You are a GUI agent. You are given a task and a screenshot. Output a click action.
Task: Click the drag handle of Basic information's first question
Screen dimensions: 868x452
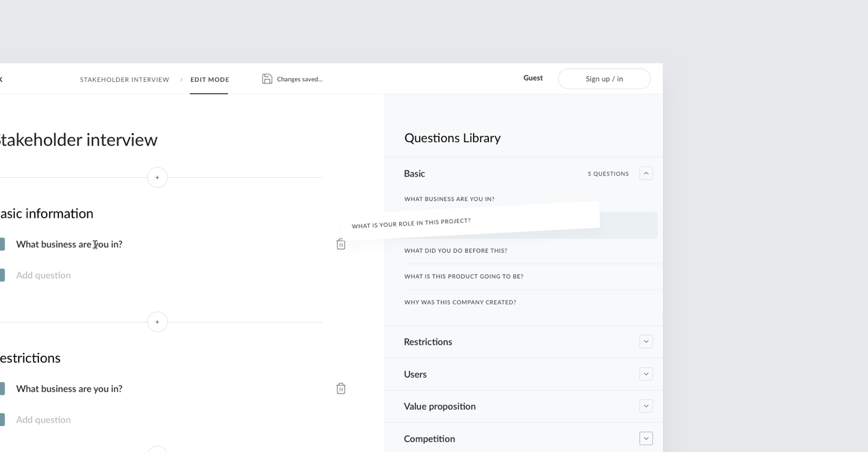click(x=2, y=244)
